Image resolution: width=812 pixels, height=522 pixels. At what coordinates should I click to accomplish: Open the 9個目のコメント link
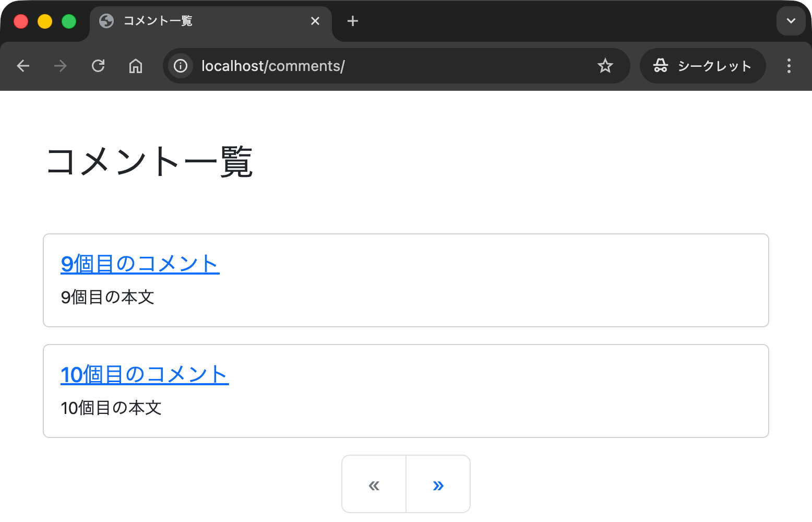coord(140,264)
